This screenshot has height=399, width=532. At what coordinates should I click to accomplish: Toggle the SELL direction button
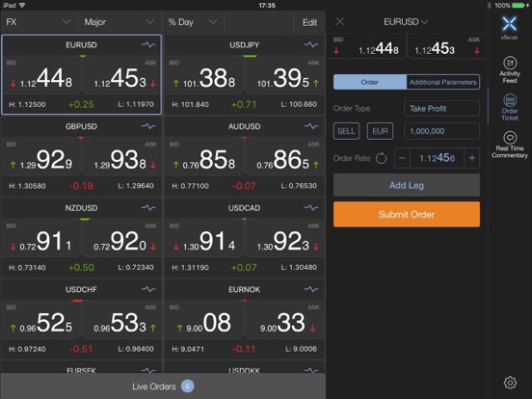346,131
